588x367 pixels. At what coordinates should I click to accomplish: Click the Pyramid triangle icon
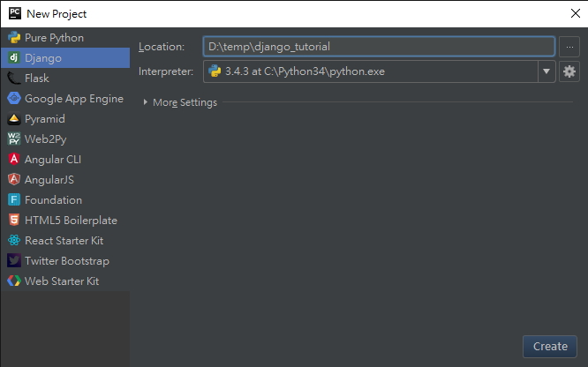(14, 119)
